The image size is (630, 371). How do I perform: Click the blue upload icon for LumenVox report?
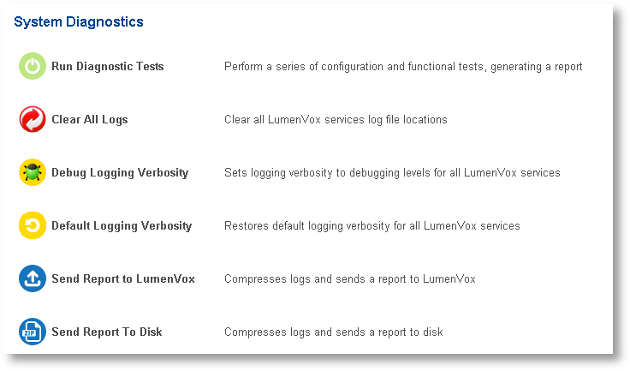coord(32,279)
